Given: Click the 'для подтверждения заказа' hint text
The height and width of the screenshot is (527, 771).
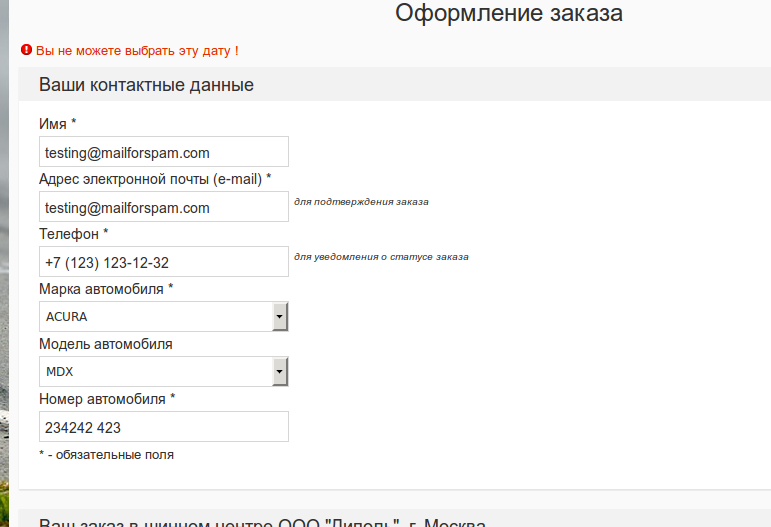Looking at the screenshot, I should pyautogui.click(x=361, y=202).
